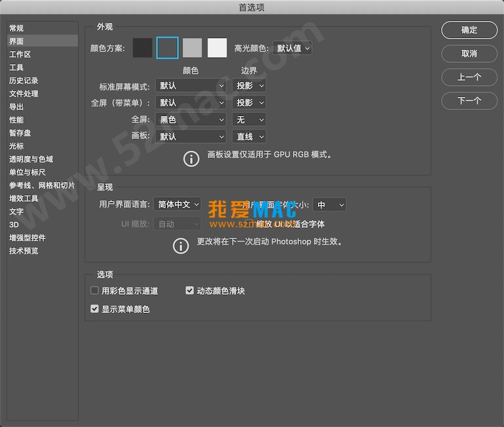
Task: Open the 工具 preferences category
Action: [43, 67]
